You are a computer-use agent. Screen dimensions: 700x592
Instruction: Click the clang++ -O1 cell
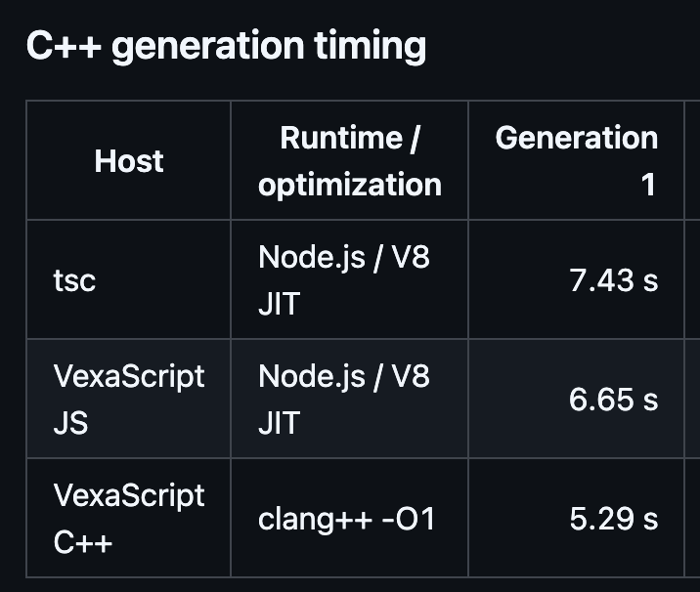pyautogui.click(x=350, y=518)
